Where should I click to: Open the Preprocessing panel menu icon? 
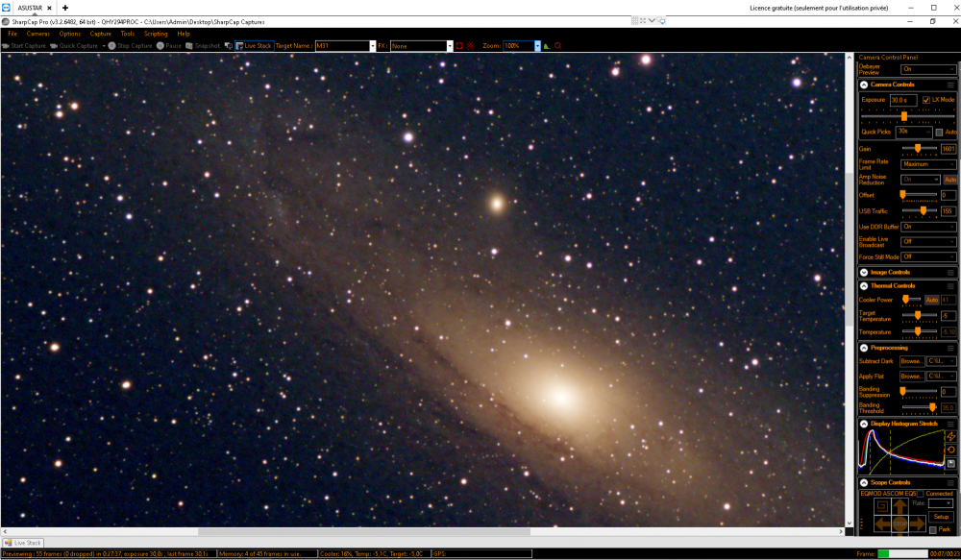(x=950, y=348)
